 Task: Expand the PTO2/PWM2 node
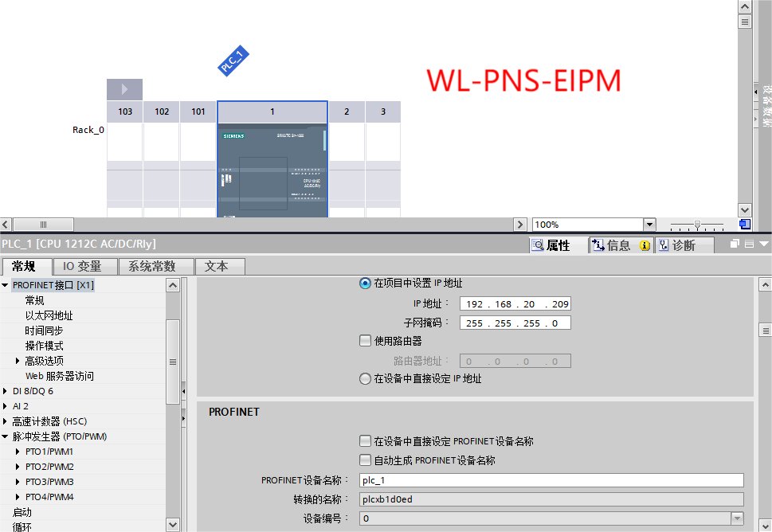click(18, 467)
